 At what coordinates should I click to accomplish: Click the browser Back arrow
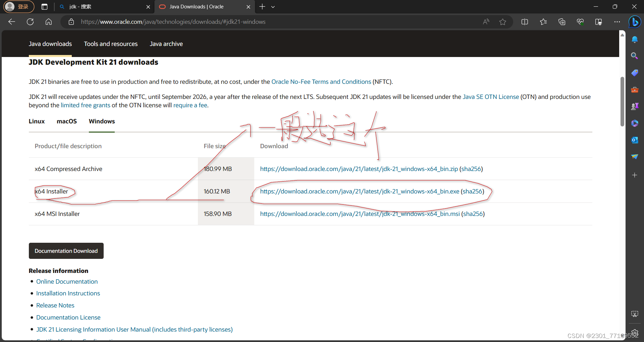click(x=12, y=22)
